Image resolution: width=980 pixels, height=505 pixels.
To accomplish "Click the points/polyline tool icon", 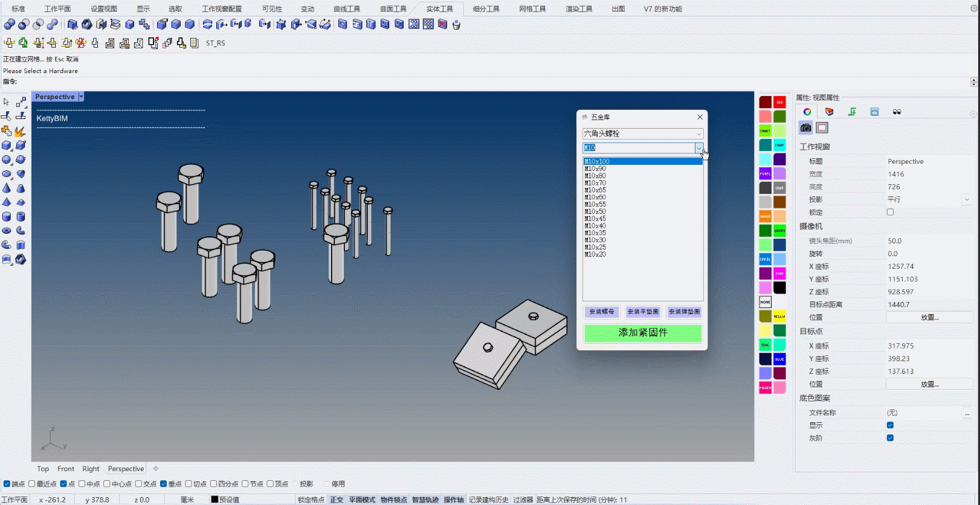I will click(21, 102).
